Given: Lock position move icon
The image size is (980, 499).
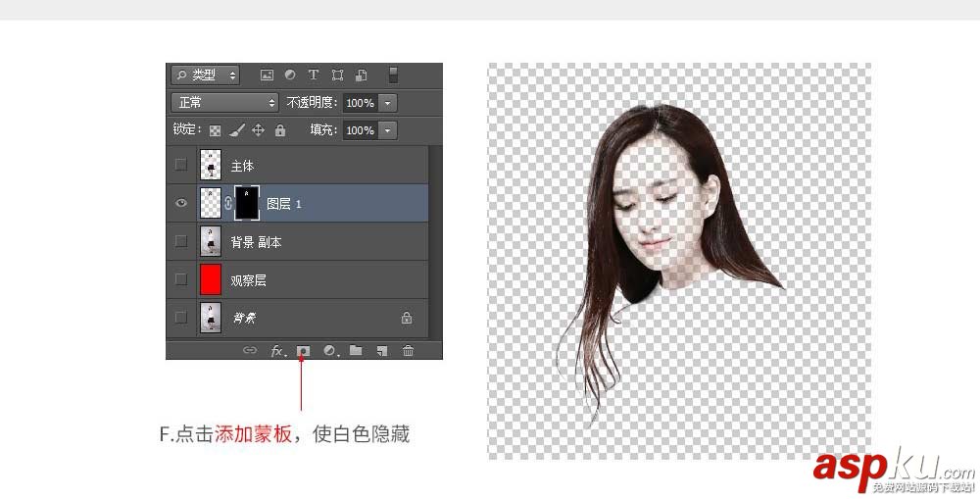Looking at the screenshot, I should tap(258, 130).
